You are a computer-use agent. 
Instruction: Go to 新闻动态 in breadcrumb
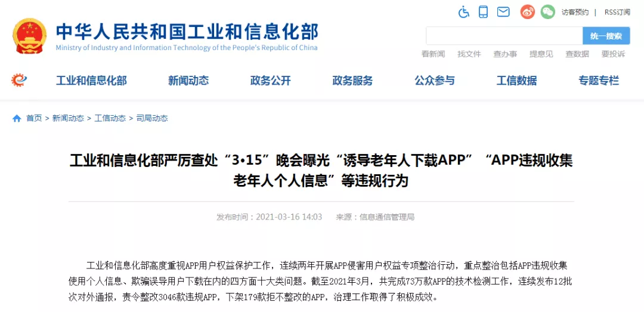tap(68, 118)
